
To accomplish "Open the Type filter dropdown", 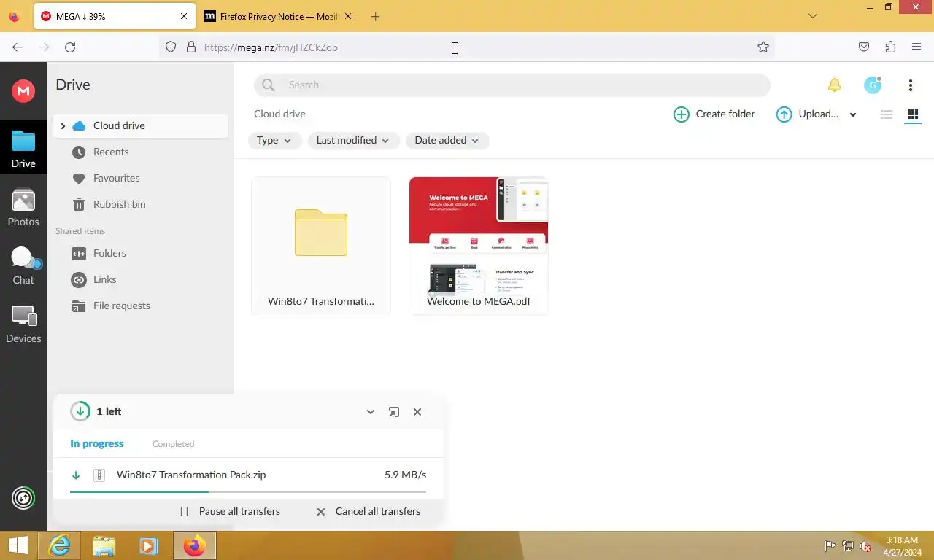I will [x=274, y=140].
